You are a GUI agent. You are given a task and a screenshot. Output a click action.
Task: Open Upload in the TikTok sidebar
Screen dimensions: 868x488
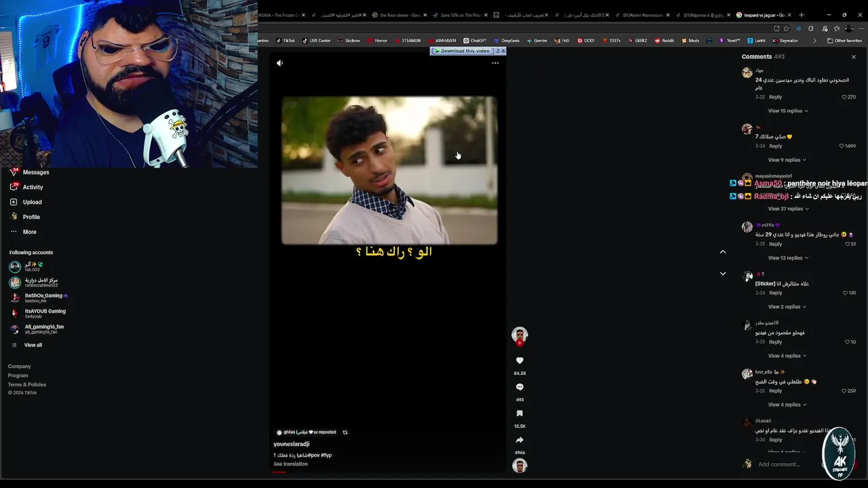point(26,202)
